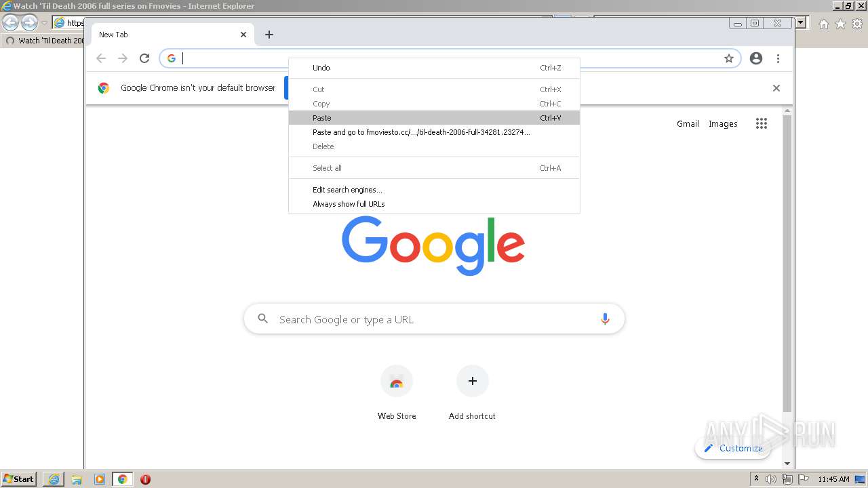Open the Chrome profile avatar menu
This screenshot has height=488, width=868.
pyautogui.click(x=756, y=58)
